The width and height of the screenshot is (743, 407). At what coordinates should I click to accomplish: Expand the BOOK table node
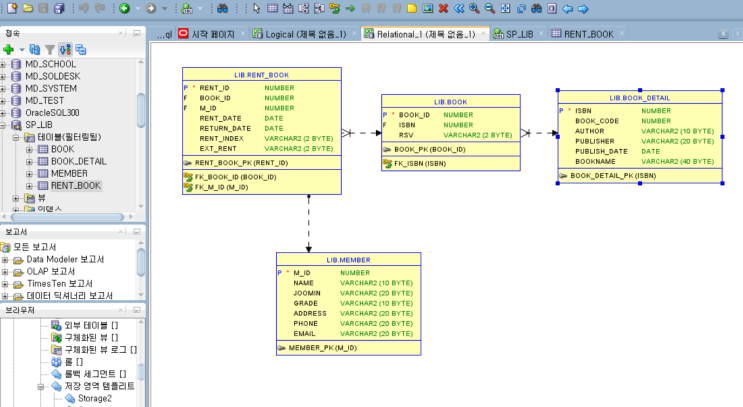coord(29,149)
